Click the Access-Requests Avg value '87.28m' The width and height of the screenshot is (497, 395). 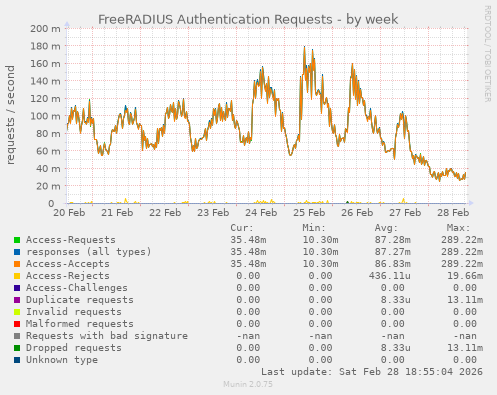[393, 240]
